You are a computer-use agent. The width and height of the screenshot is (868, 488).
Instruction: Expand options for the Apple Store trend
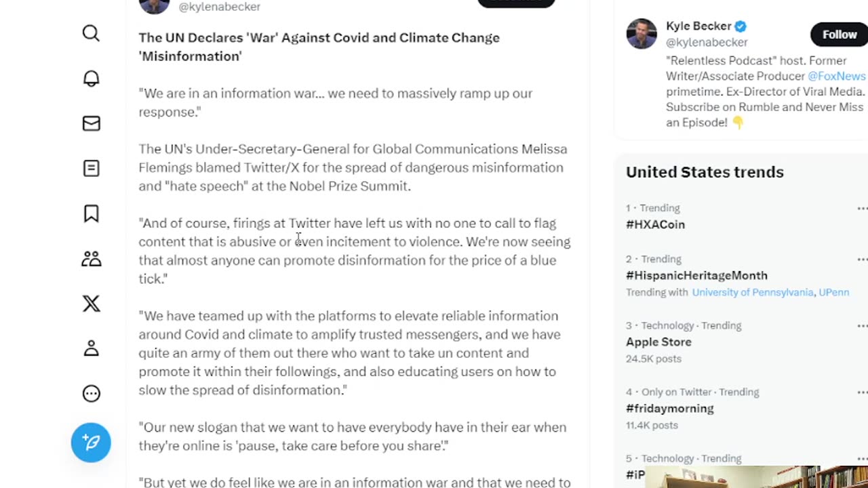point(862,326)
